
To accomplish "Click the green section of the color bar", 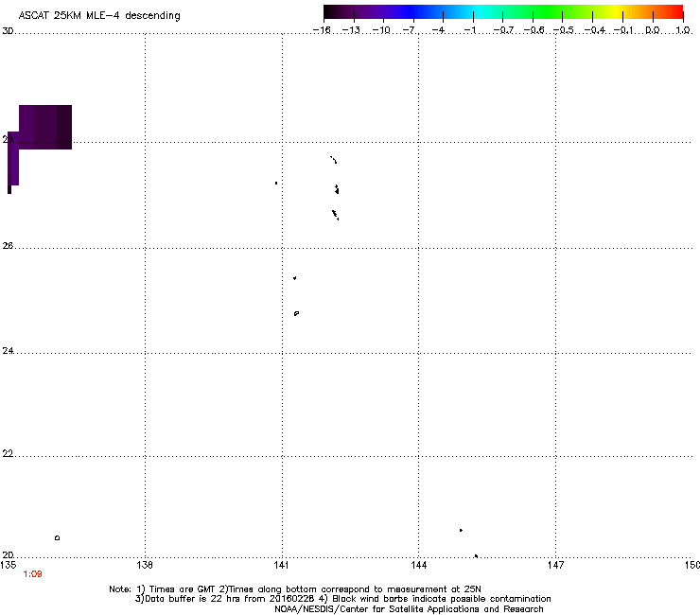I will [549, 11].
